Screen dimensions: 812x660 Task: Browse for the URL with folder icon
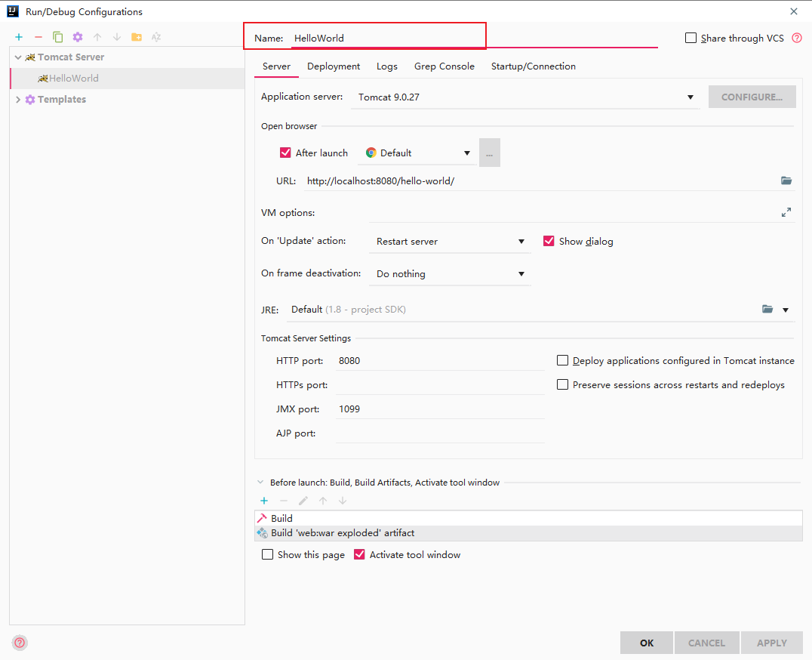click(x=786, y=180)
